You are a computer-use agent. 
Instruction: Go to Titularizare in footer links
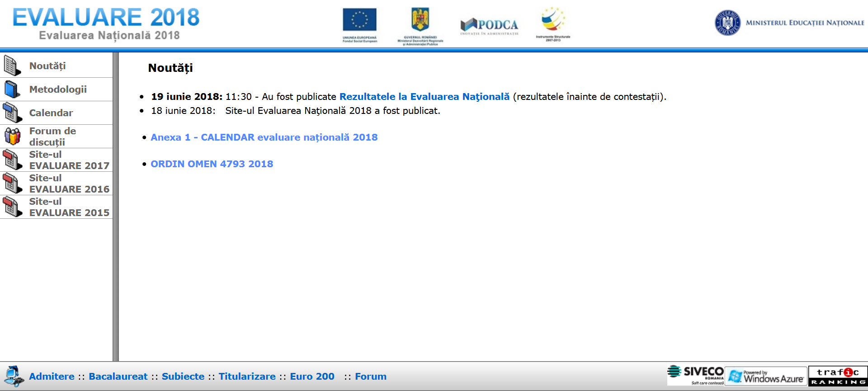247,377
